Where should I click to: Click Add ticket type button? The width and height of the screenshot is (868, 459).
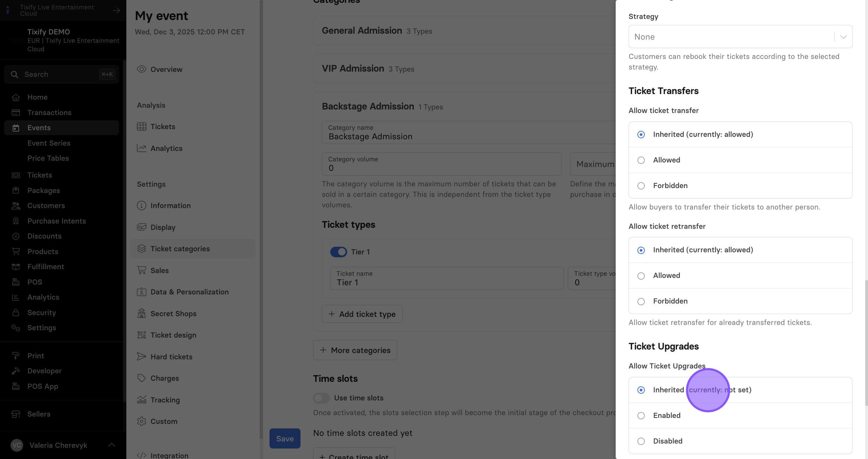coord(362,314)
